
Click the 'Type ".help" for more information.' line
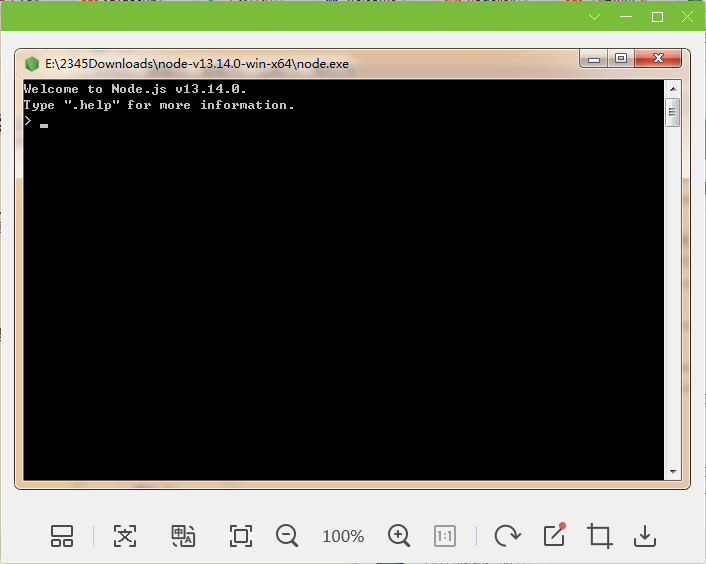click(x=159, y=105)
